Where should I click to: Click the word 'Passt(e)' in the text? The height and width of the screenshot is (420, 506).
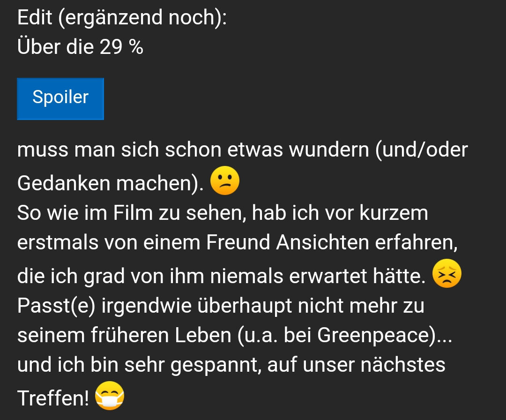pos(56,306)
